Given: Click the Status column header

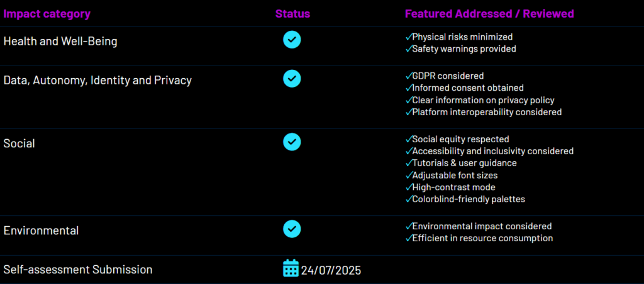Looking at the screenshot, I should (x=292, y=14).
